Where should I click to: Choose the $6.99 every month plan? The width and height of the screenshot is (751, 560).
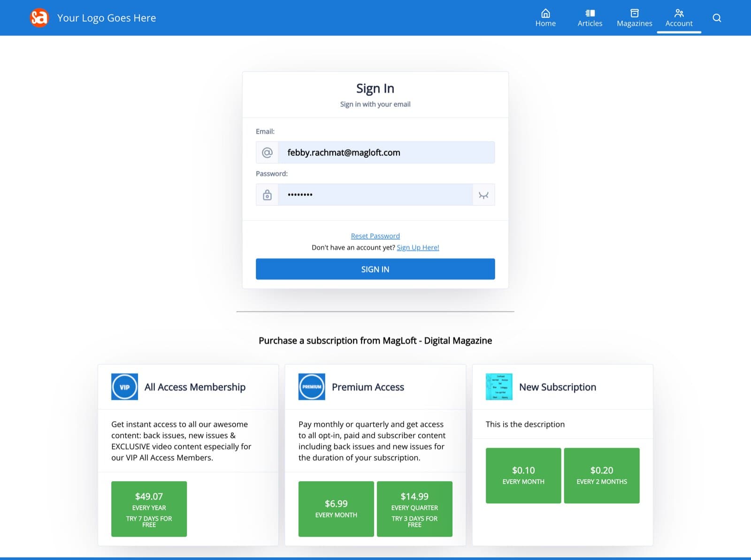[x=336, y=509]
